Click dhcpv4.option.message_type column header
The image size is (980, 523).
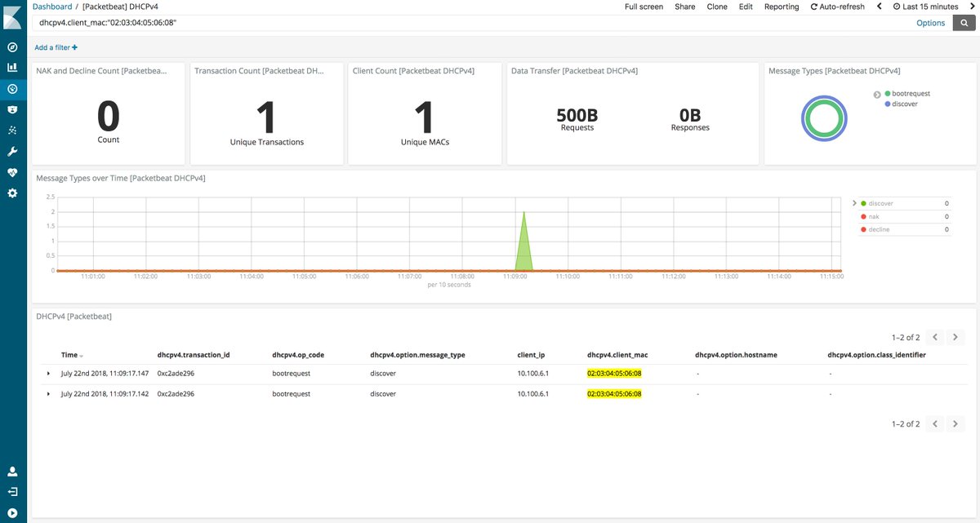click(417, 355)
